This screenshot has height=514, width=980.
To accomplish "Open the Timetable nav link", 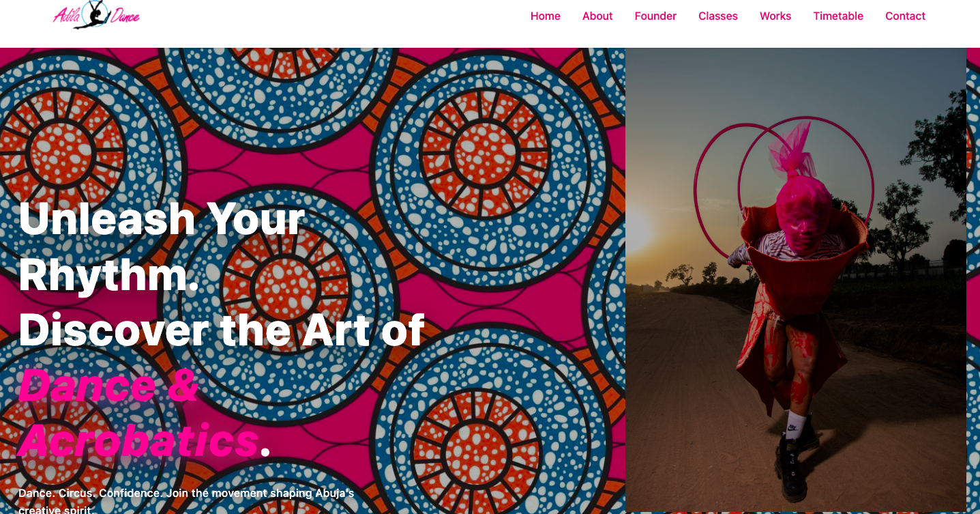I will coord(838,16).
